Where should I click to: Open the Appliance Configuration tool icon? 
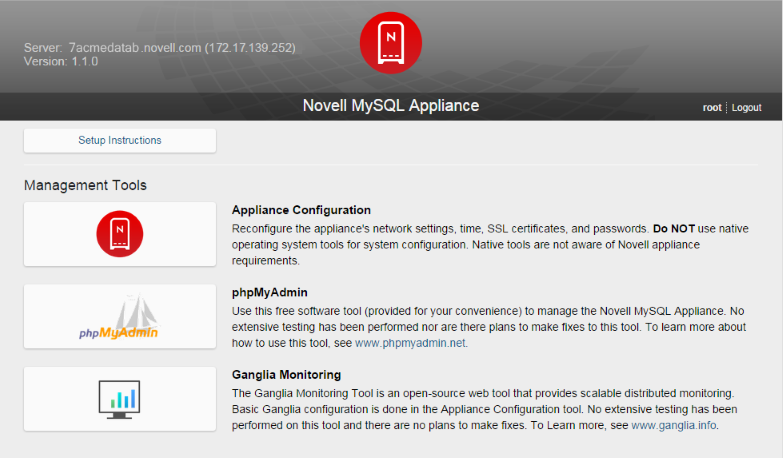120,234
